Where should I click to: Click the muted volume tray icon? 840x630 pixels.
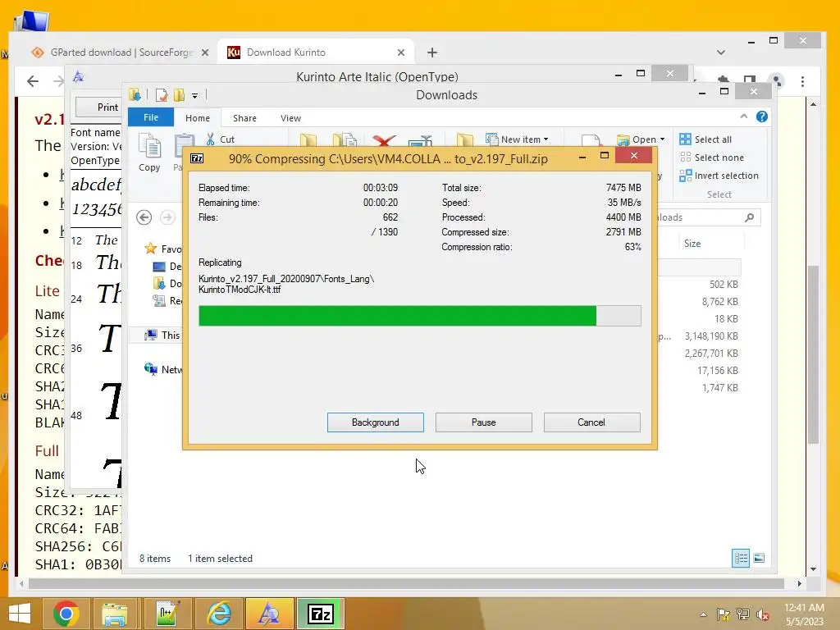[x=762, y=614]
